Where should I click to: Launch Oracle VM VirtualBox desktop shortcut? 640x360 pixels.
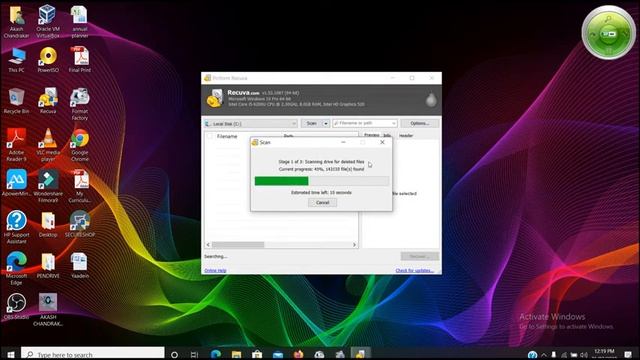pos(48,21)
